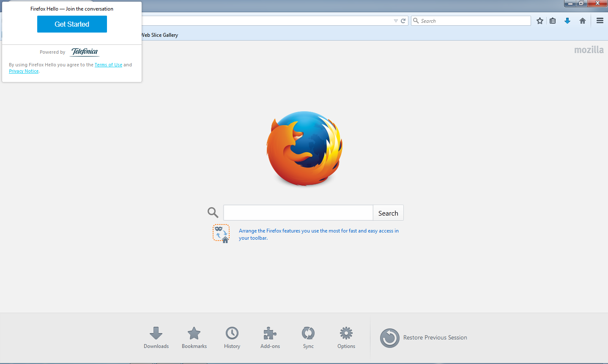The width and height of the screenshot is (608, 364).
Task: Click the magnifier icon beside the page search box
Action: pos(213,212)
